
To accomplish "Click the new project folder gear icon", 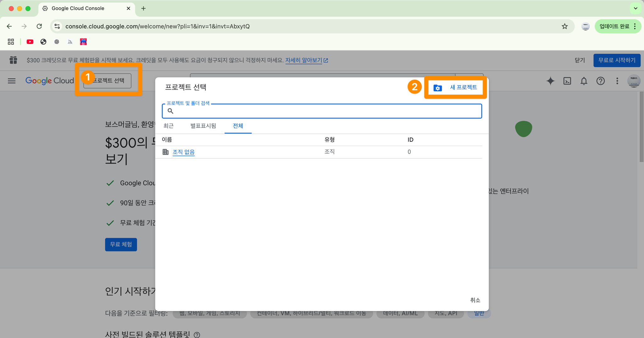I will (438, 88).
